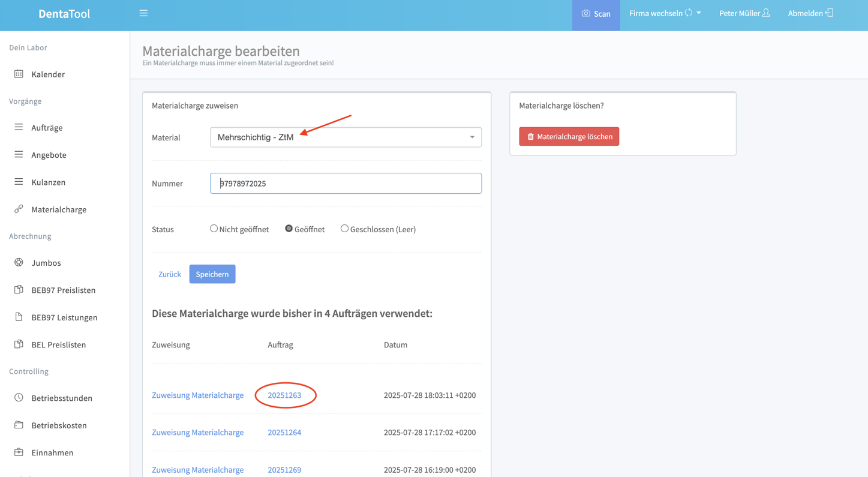The width and height of the screenshot is (868, 477).
Task: Click into the Nummer input field
Action: tap(346, 184)
